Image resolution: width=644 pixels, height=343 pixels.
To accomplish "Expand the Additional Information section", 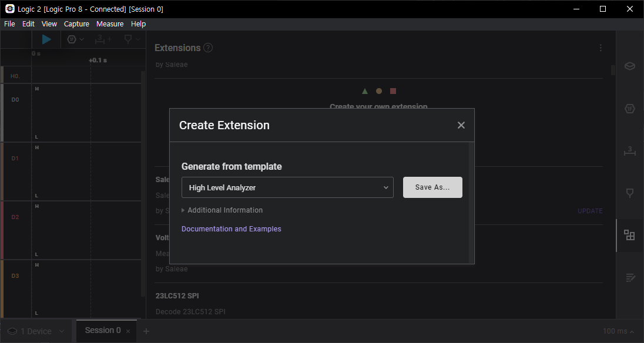I will point(222,210).
